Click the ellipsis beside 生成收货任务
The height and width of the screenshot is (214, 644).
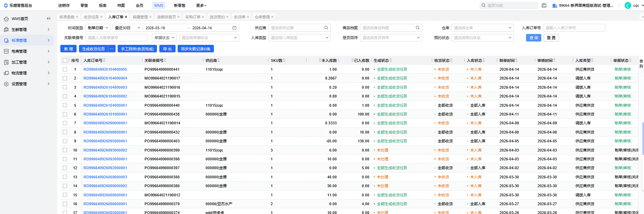(x=112, y=49)
